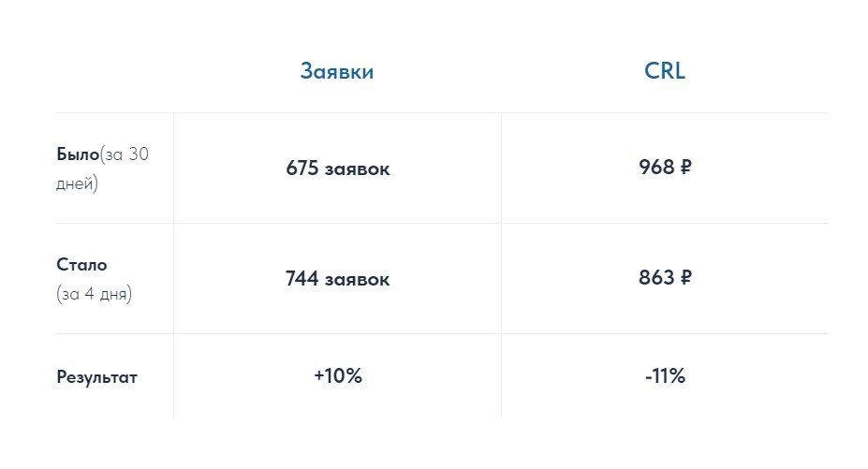Click the ruble sign after 968

[685, 168]
